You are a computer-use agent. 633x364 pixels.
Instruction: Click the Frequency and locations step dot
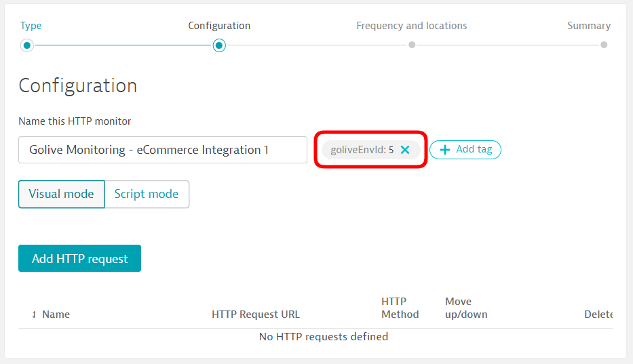[412, 45]
